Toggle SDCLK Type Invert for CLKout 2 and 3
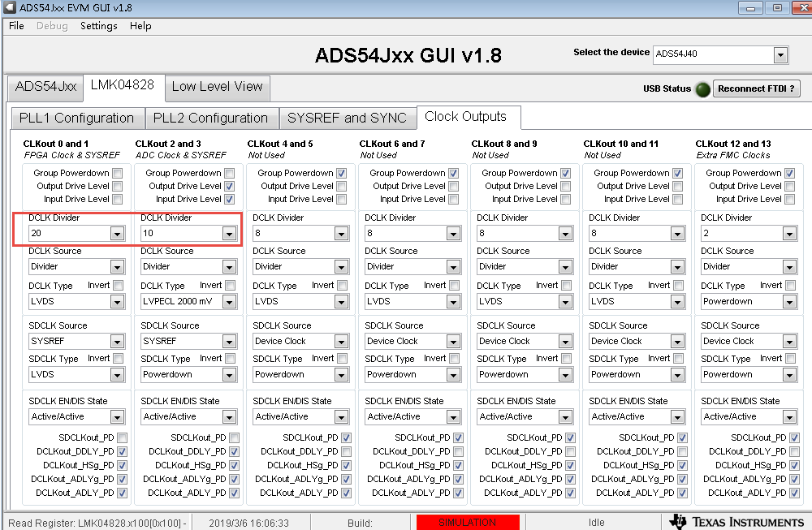Screen dimensions: 812x530 click(230, 358)
